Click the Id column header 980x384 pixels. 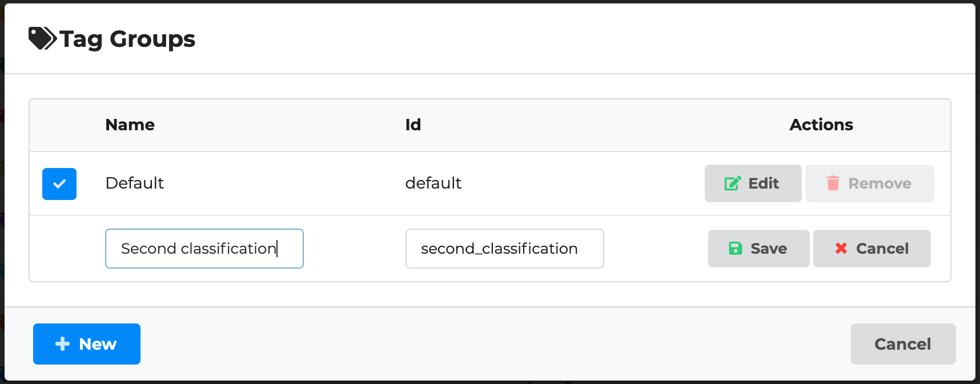[413, 125]
